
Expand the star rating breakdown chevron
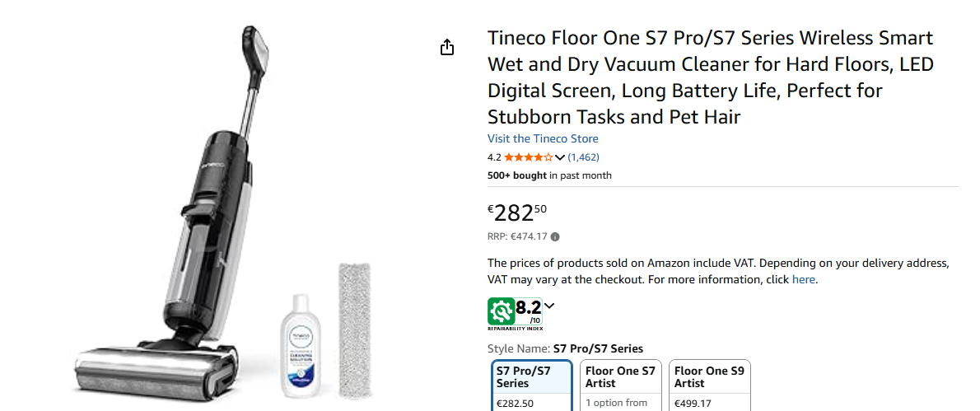point(560,157)
